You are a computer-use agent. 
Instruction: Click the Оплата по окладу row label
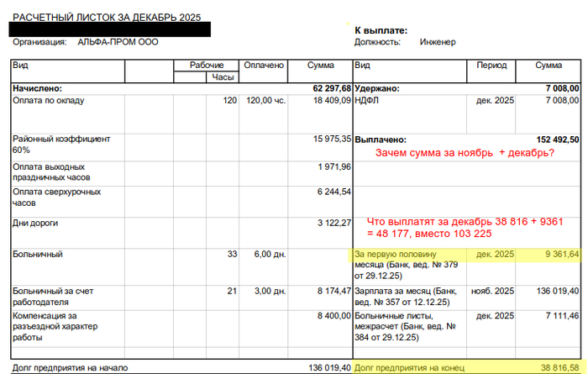tap(48, 100)
